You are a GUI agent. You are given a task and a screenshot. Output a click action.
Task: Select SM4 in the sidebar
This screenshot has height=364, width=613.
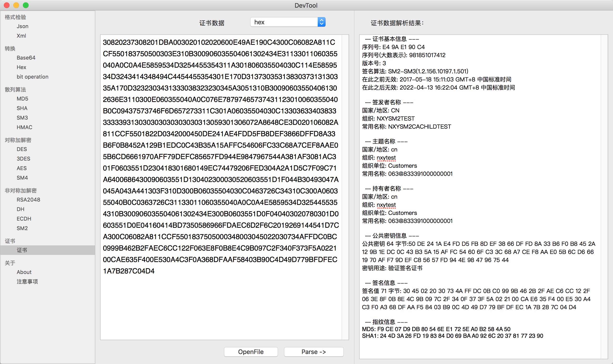[x=22, y=178]
